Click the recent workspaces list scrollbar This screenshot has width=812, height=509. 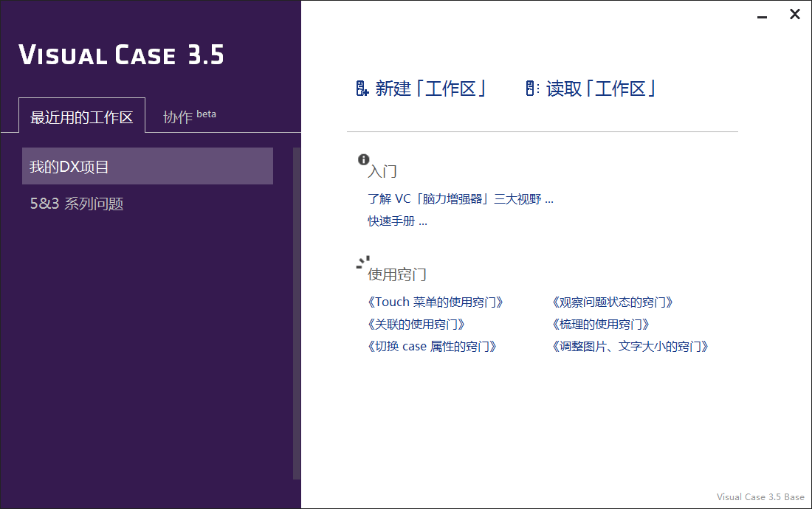pos(297,314)
